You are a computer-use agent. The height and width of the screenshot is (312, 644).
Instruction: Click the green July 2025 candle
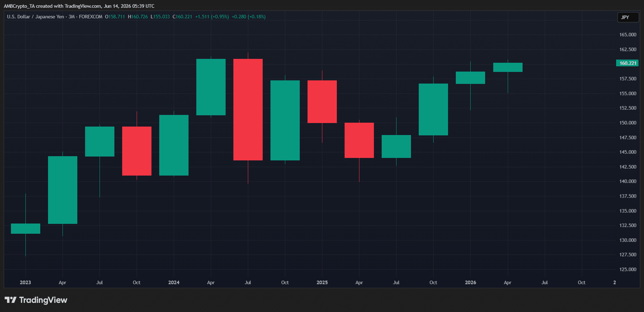pos(396,146)
